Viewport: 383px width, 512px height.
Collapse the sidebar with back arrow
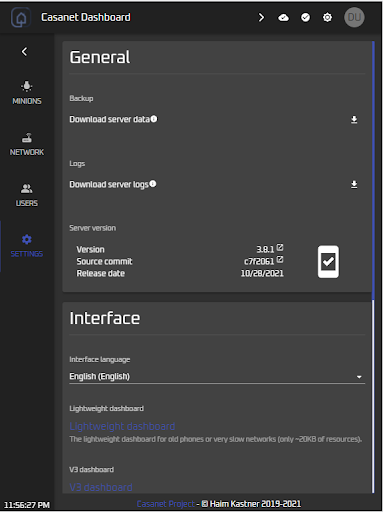pyautogui.click(x=24, y=52)
